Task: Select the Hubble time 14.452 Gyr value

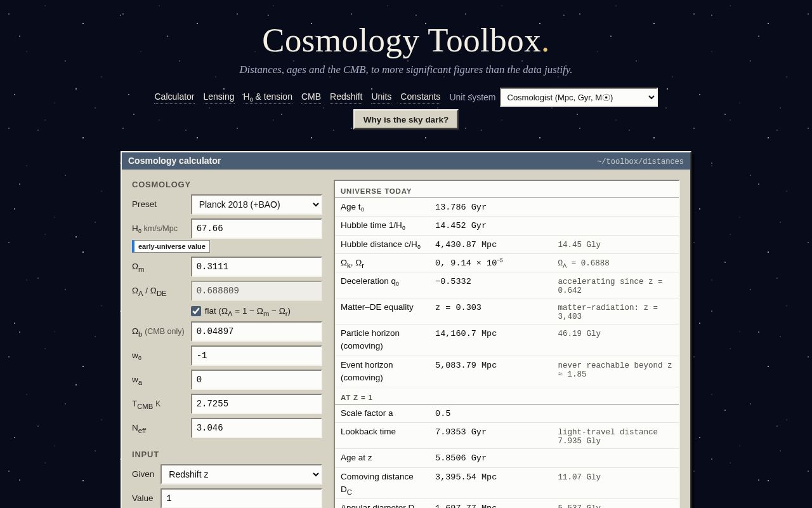Action: pyautogui.click(x=461, y=225)
